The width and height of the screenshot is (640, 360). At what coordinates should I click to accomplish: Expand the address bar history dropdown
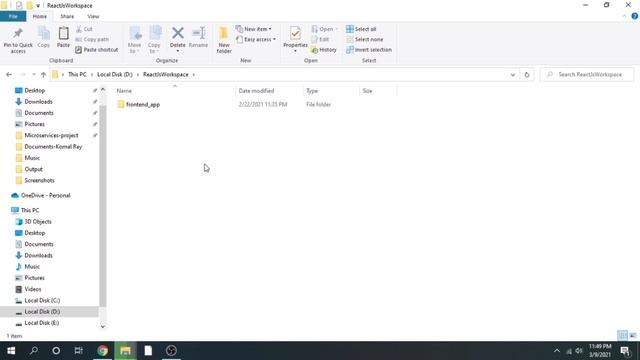coord(513,75)
